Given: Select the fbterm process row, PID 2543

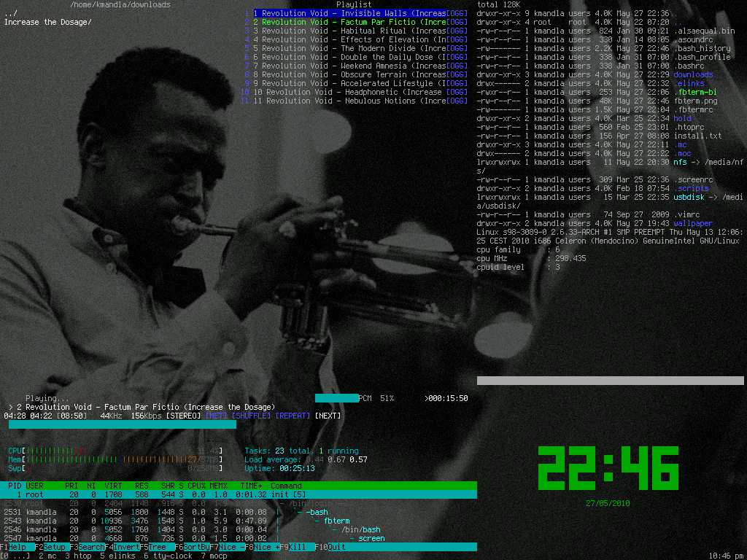Looking at the screenshot, I should click(x=239, y=521).
